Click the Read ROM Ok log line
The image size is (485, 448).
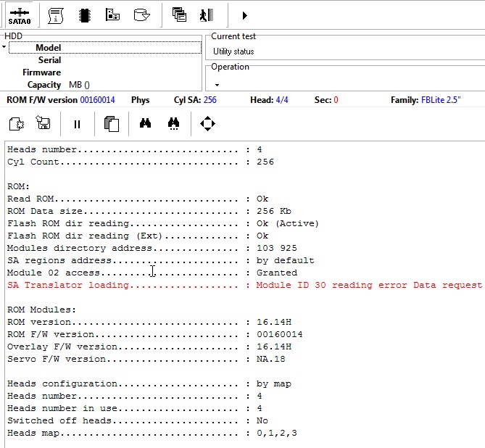(138, 199)
